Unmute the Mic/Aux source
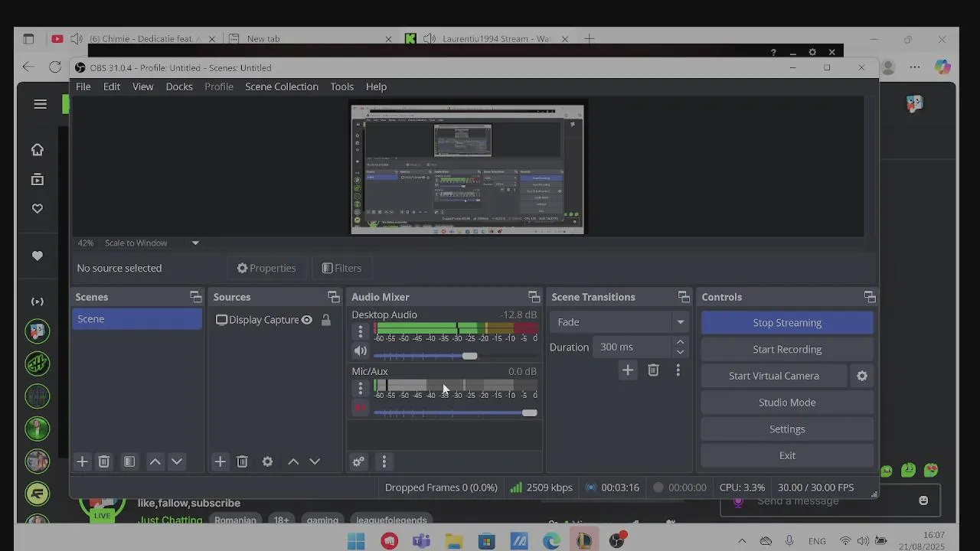 pos(361,408)
